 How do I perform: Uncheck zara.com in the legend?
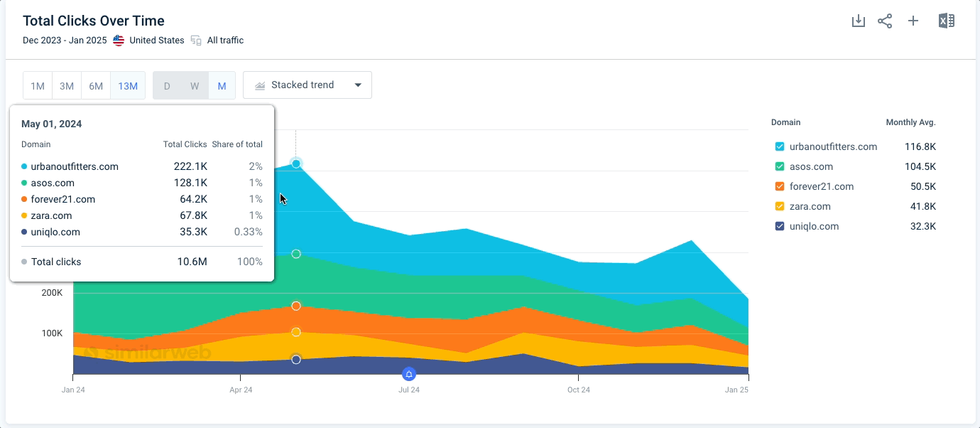(780, 206)
